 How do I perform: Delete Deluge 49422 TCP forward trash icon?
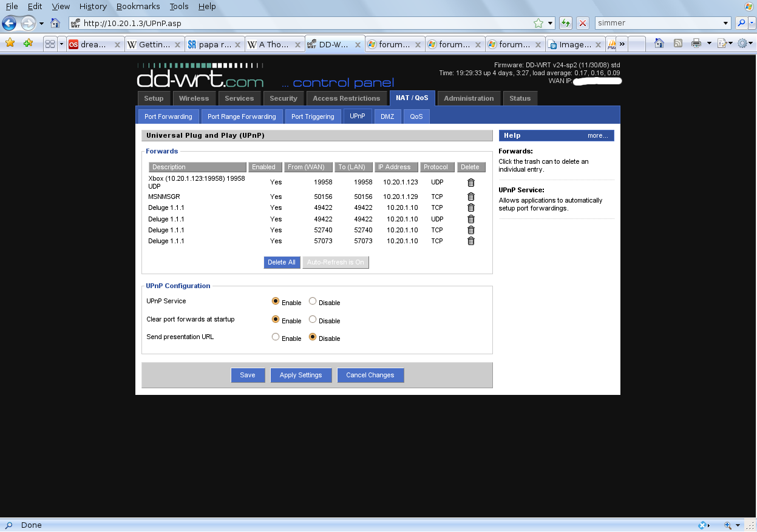tap(470, 207)
